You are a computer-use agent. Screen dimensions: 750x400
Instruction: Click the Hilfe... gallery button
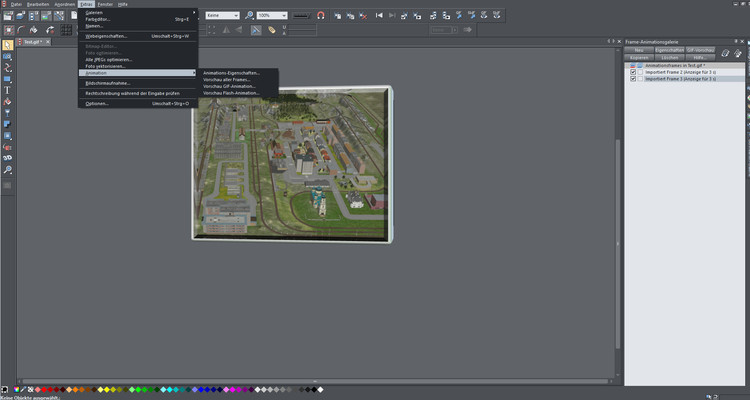(700, 57)
